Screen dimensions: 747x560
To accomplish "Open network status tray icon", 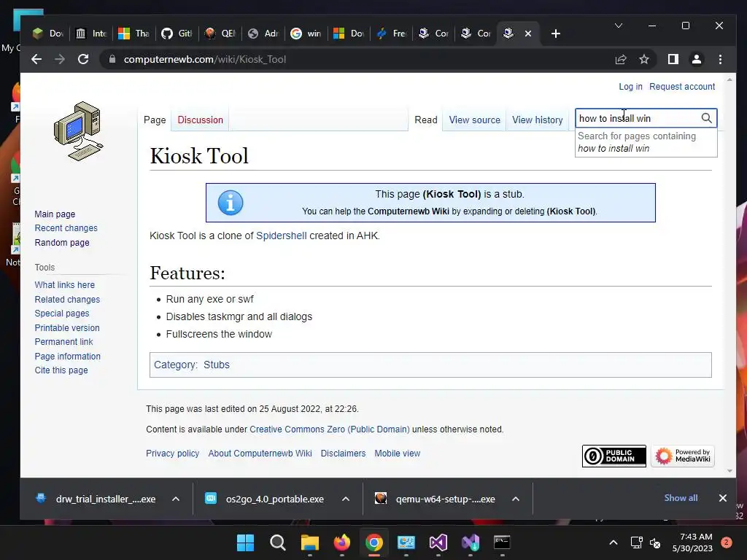I will (636, 542).
